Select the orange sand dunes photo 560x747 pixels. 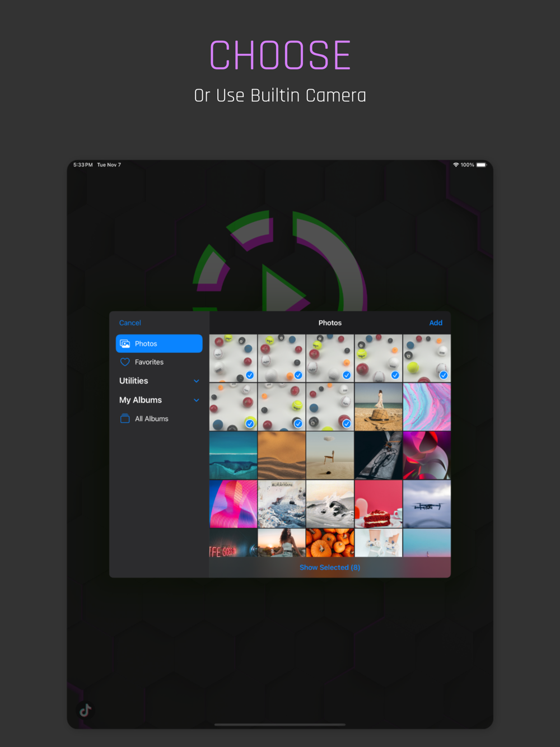pos(282,455)
